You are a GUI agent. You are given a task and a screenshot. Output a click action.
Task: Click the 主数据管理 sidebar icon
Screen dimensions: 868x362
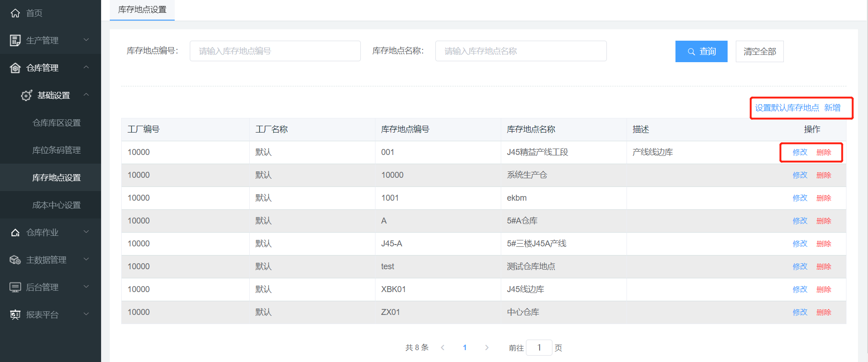click(15, 260)
